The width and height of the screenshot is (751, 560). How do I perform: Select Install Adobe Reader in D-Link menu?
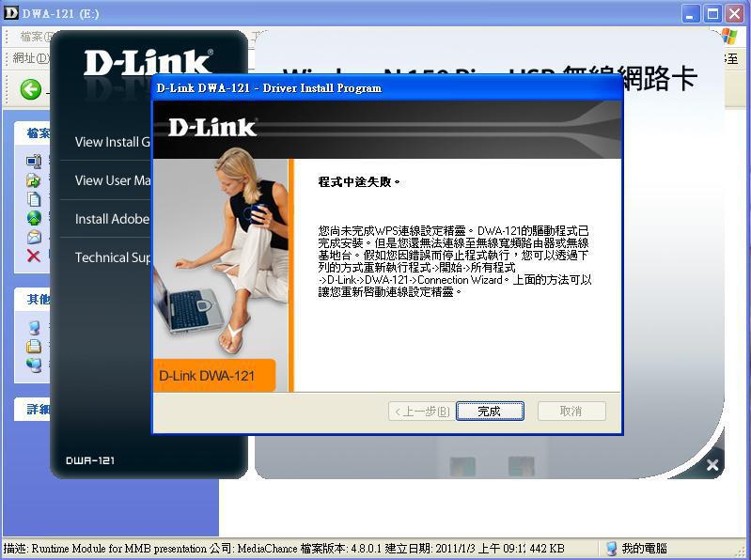(113, 219)
